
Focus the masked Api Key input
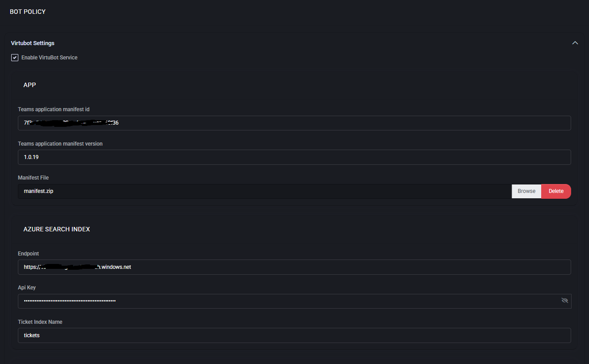click(x=286, y=301)
